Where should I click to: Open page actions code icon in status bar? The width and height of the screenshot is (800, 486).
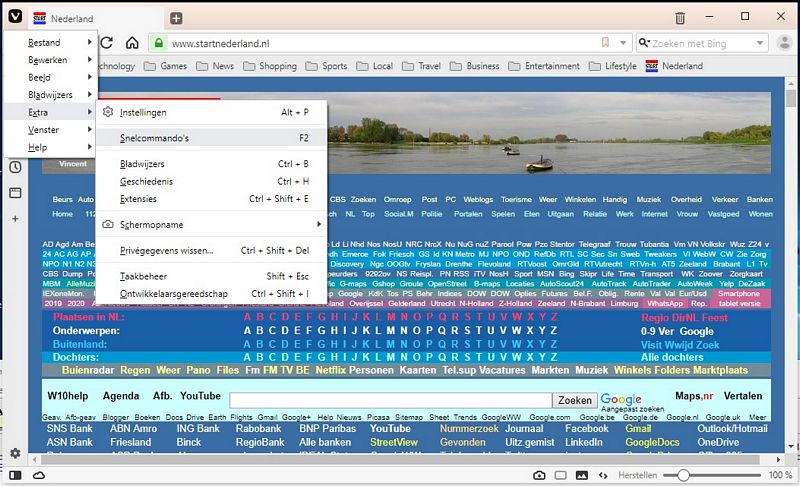(x=603, y=475)
